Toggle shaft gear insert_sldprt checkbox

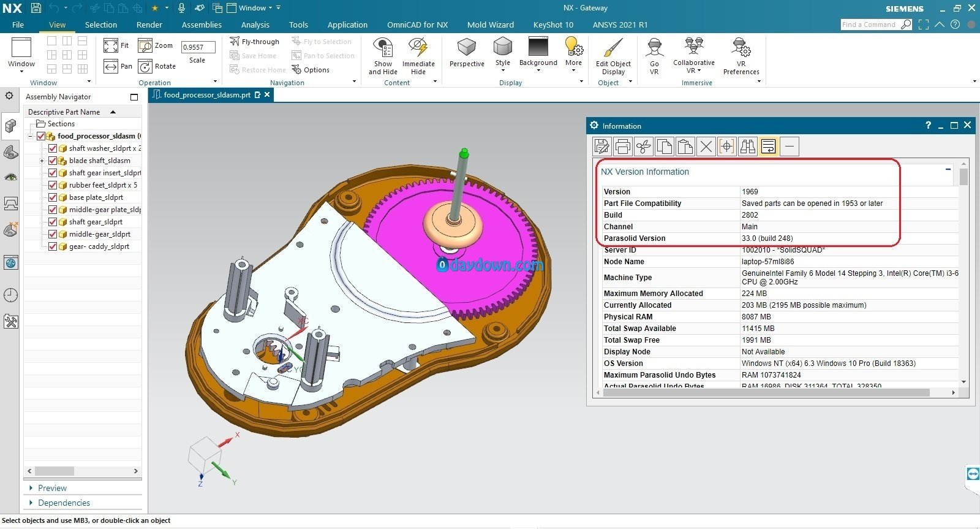53,173
